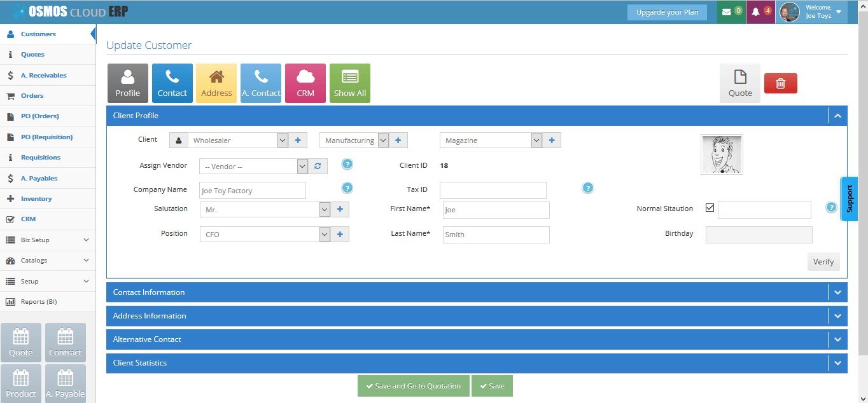Click refresh icon next to Vendor dropdown
Screen dimensions: 868x403
click(x=318, y=167)
